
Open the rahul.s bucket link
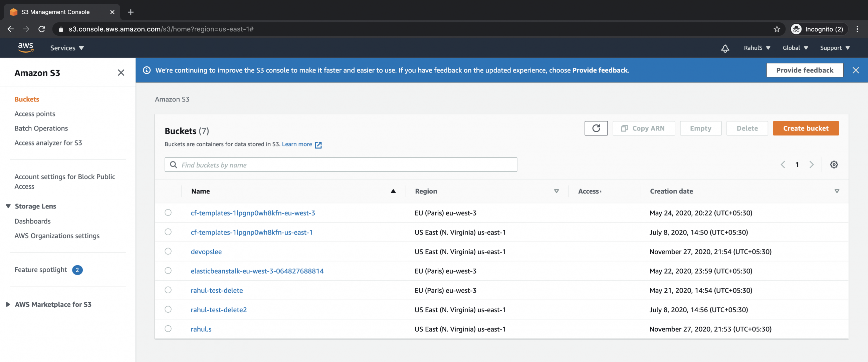point(201,329)
